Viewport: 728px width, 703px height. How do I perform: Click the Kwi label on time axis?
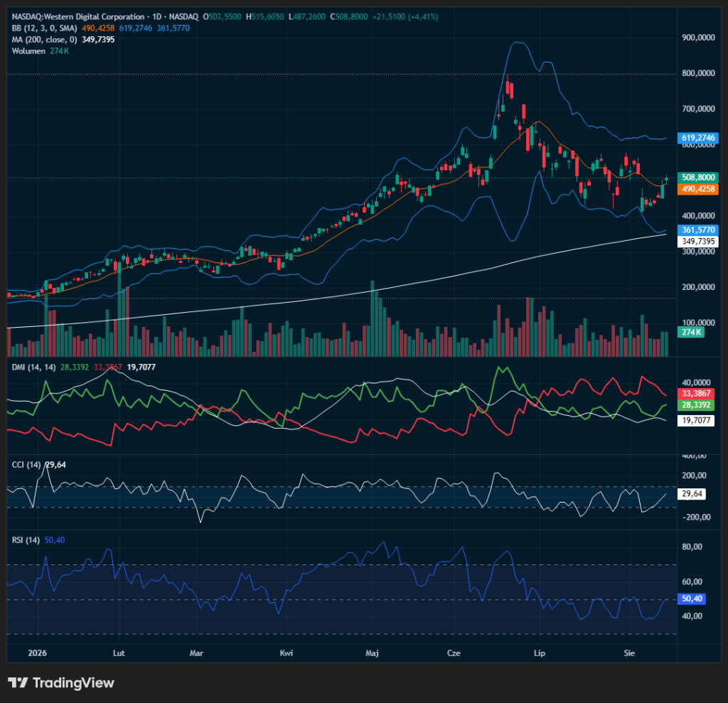(x=287, y=653)
